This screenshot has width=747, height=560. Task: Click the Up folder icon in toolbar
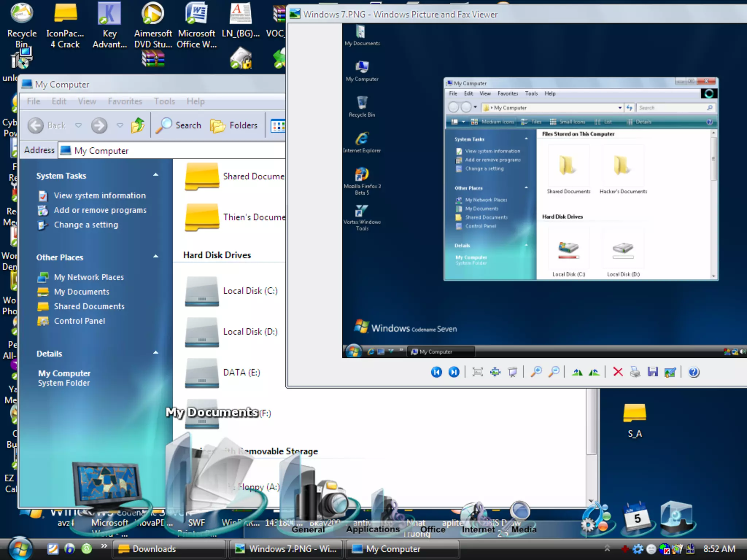138,125
